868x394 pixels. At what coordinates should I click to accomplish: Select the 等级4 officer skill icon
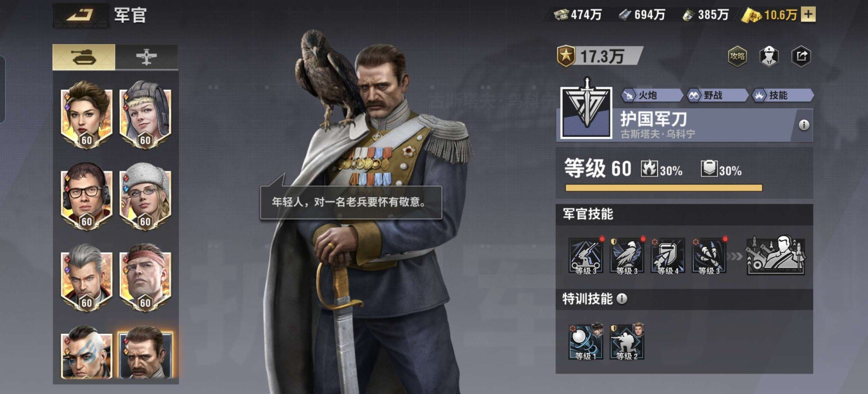pyautogui.click(x=668, y=255)
